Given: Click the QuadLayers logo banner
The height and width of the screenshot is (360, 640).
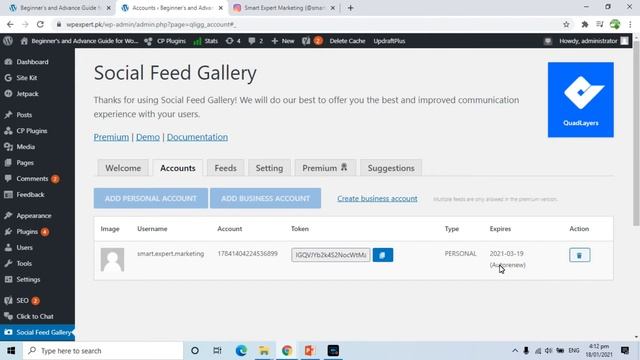Looking at the screenshot, I should [x=580, y=100].
